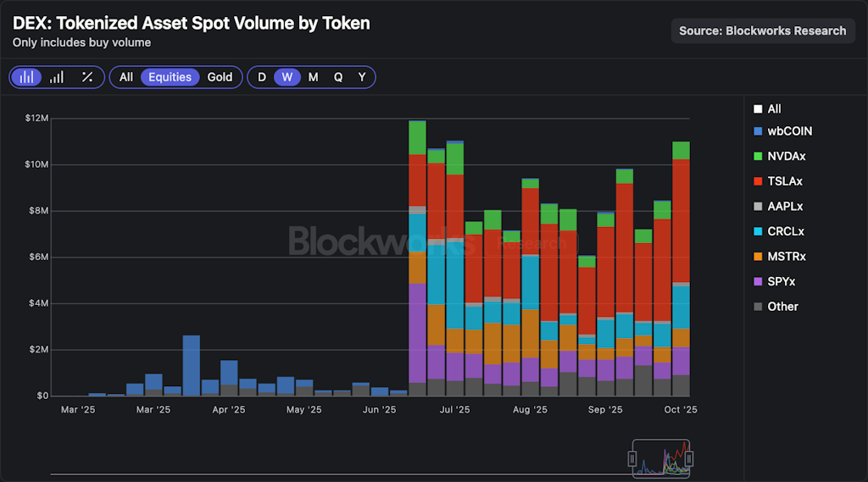Image resolution: width=868 pixels, height=482 pixels.
Task: Switch to the ascending bars chart icon
Action: (57, 77)
